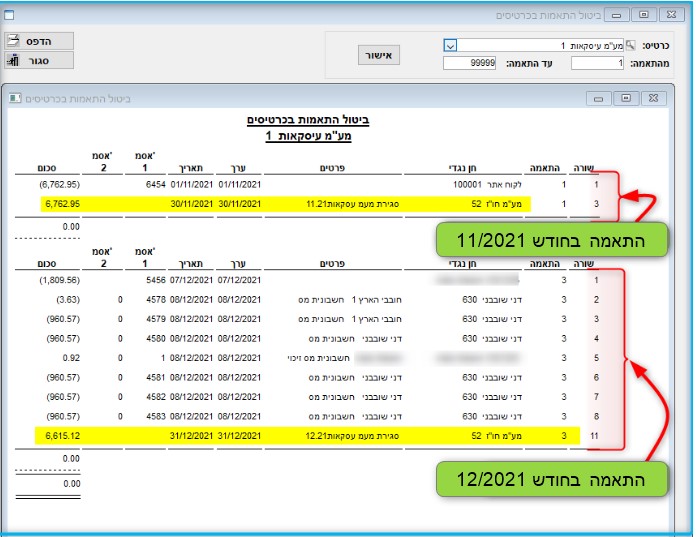696x537 pixels.
Task: Click the 31/12/2021 cell under ערך column
Action: point(239,436)
